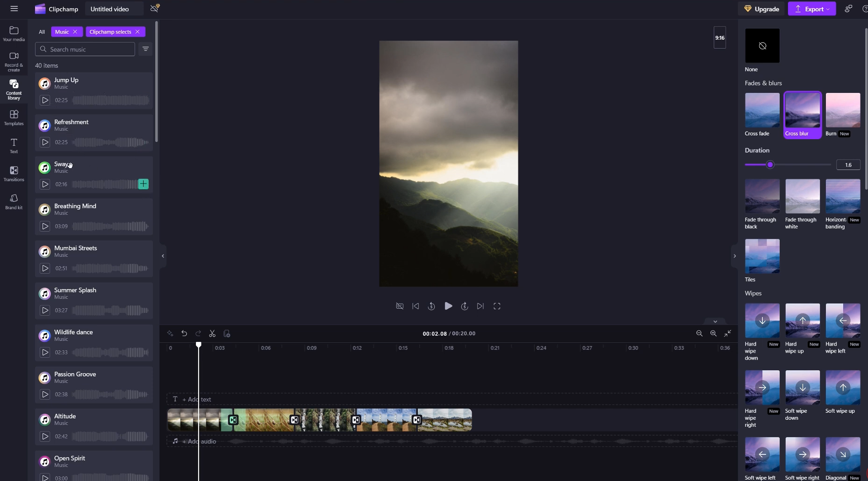Enter fullscreen preview mode
The height and width of the screenshot is (481, 868).
click(x=497, y=306)
